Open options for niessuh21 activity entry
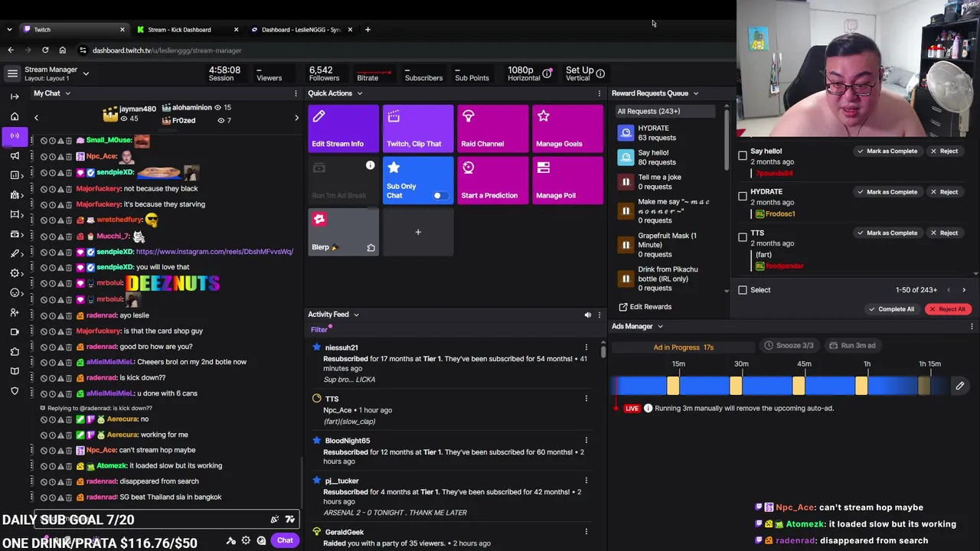This screenshot has width=980, height=551. pyautogui.click(x=586, y=347)
